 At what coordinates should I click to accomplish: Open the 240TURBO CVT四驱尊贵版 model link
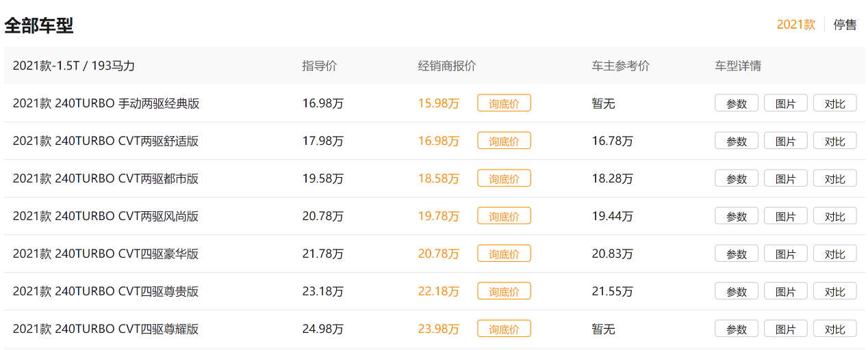click(106, 291)
